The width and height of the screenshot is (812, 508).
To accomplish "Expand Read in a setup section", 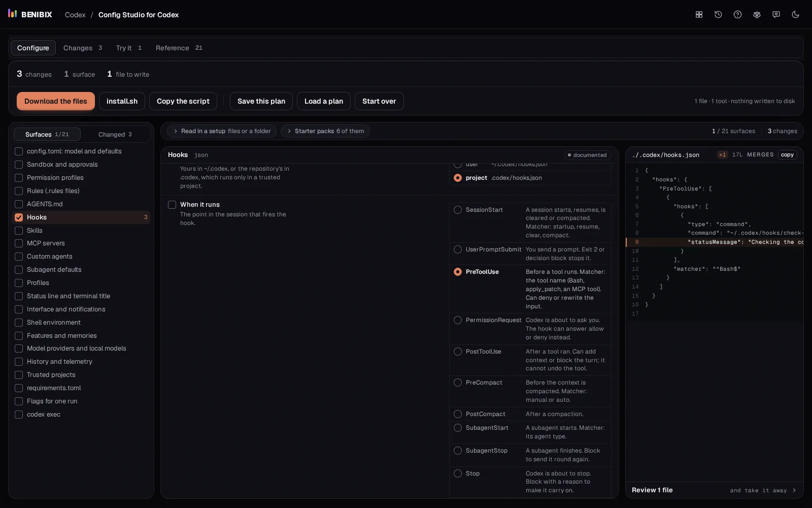I will [222, 131].
